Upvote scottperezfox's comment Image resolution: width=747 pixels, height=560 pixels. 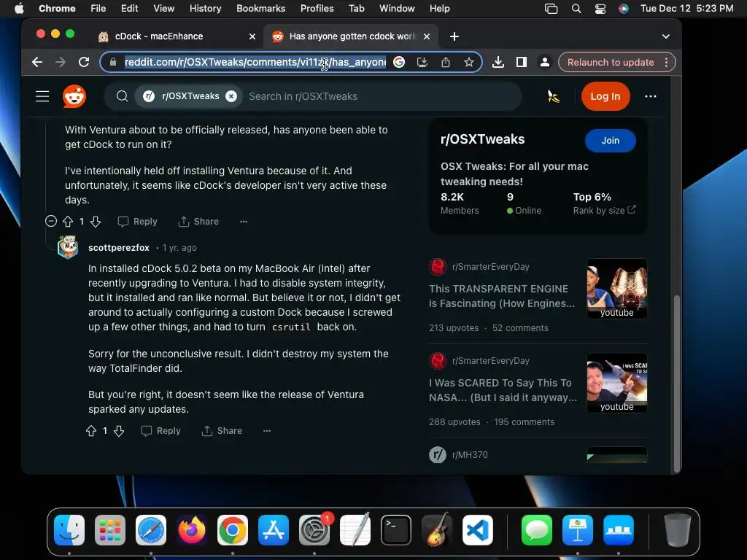pyautogui.click(x=91, y=431)
